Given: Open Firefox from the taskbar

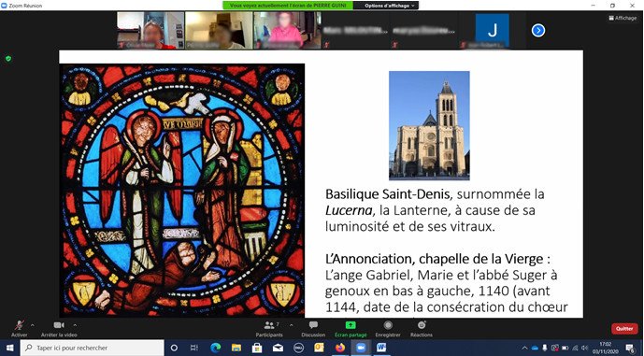Looking at the screenshot, I should (340, 348).
